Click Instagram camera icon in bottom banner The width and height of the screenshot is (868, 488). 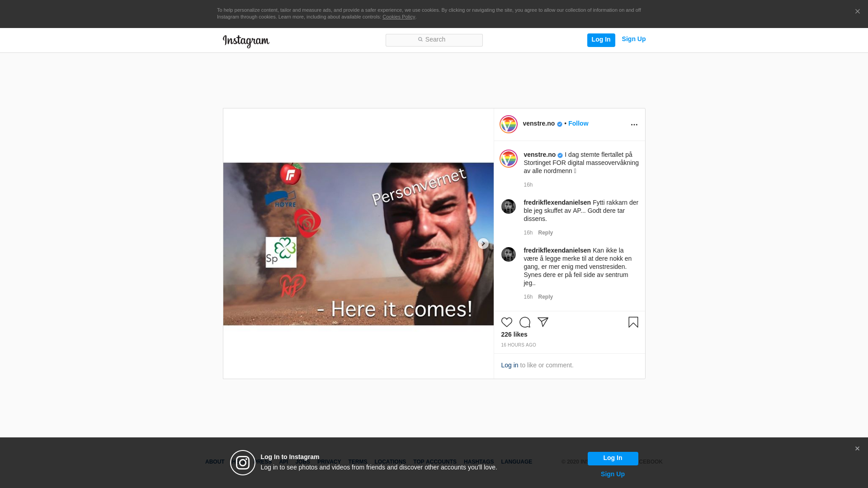(243, 463)
